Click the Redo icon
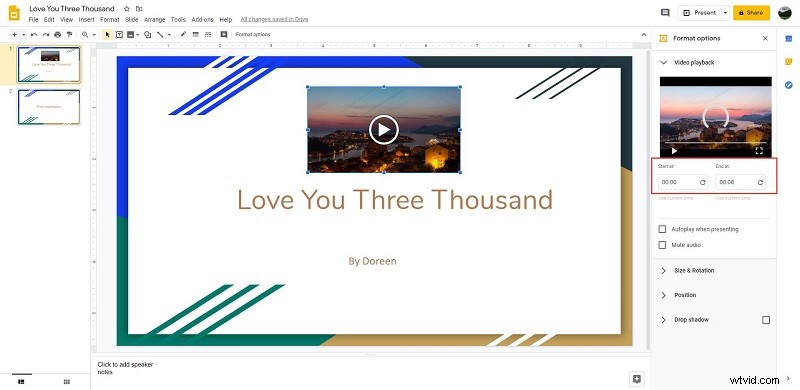800x390 pixels. coord(46,35)
